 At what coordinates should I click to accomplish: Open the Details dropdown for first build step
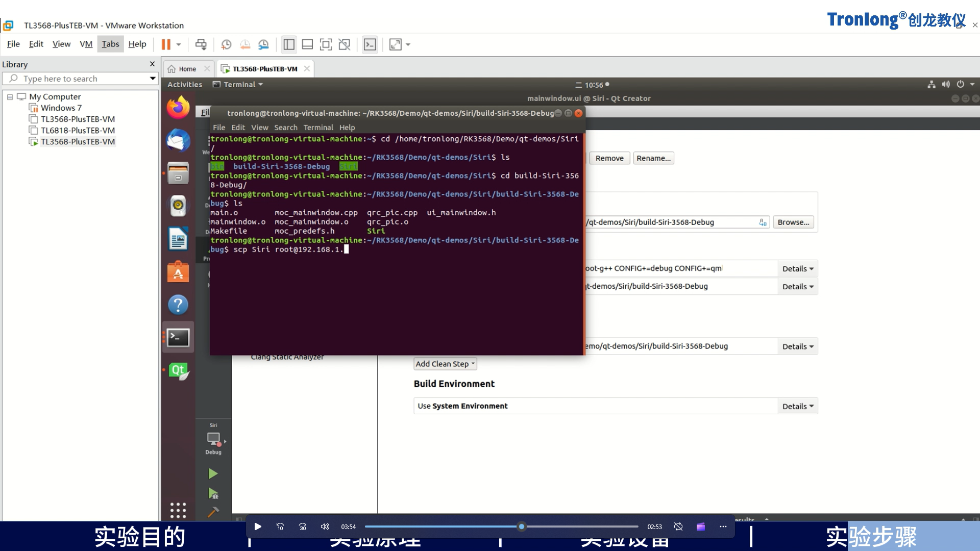tap(797, 268)
